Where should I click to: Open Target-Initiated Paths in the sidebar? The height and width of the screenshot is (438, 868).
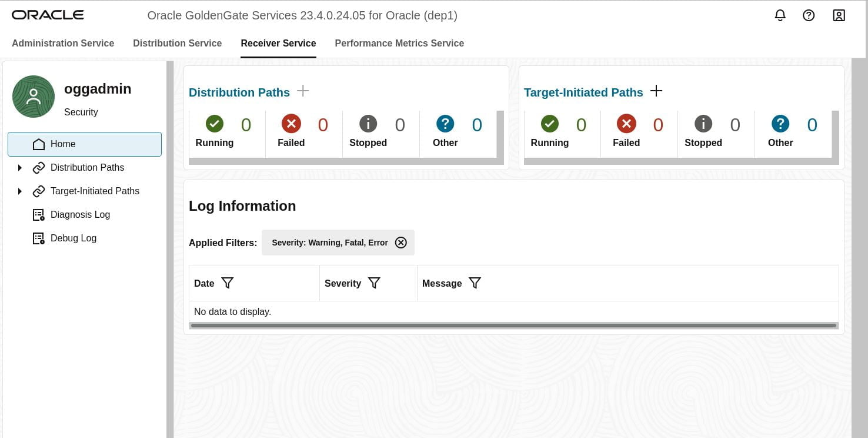[x=95, y=191]
